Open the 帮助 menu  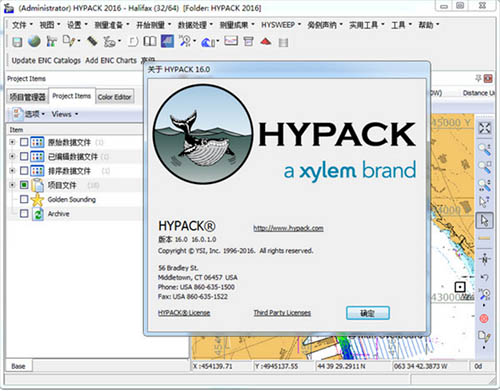coord(429,25)
